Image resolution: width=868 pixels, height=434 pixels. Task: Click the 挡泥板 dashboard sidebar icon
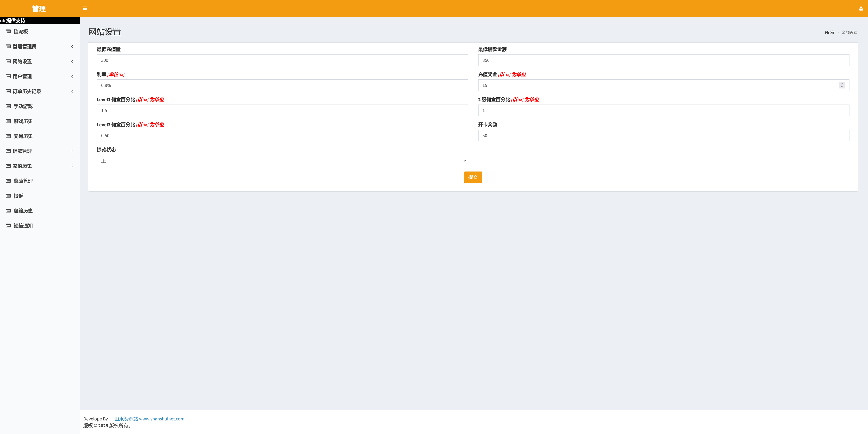[8, 32]
